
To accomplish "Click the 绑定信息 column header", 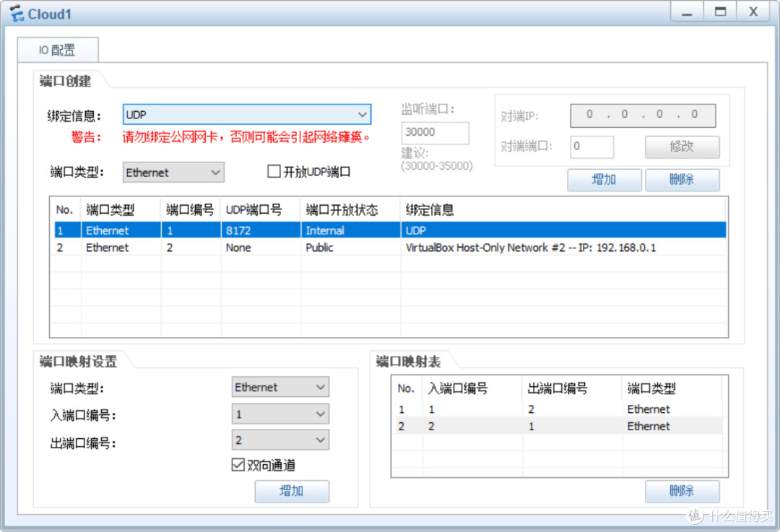I will point(563,210).
